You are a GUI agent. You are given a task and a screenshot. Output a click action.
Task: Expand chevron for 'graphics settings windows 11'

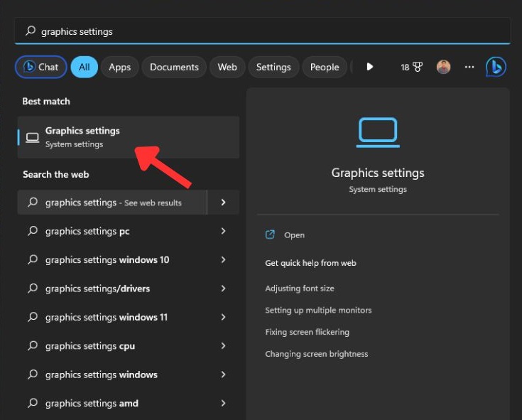point(224,317)
